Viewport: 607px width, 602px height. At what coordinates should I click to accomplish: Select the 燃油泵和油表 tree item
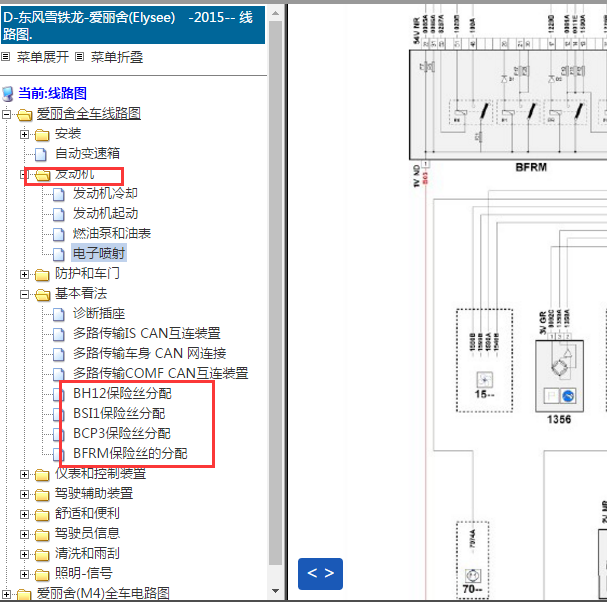click(112, 233)
